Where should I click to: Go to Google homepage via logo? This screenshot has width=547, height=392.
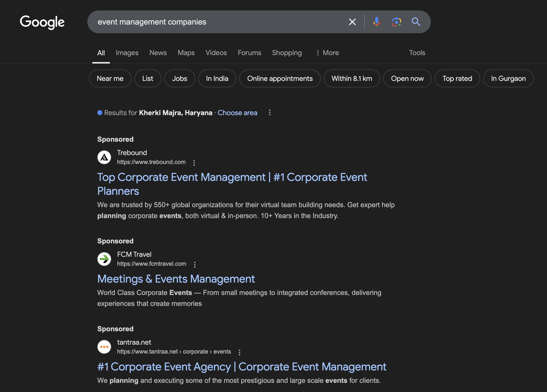(x=42, y=22)
